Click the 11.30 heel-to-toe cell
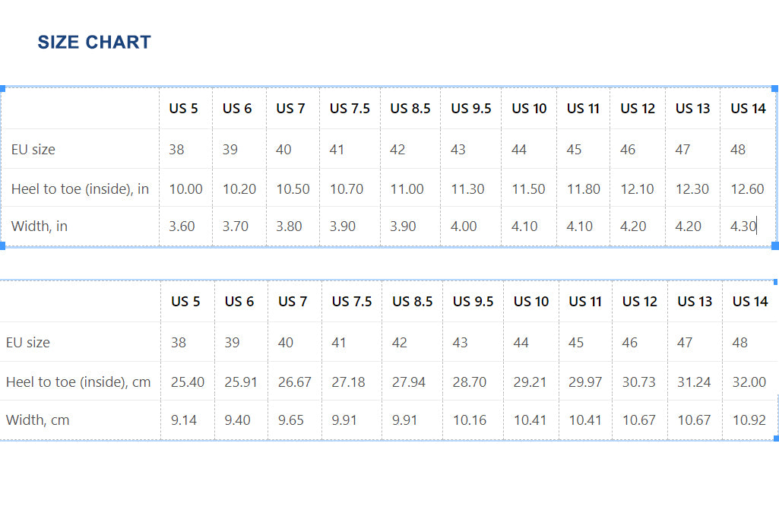Viewport: 779px width, 532px height. (467, 189)
